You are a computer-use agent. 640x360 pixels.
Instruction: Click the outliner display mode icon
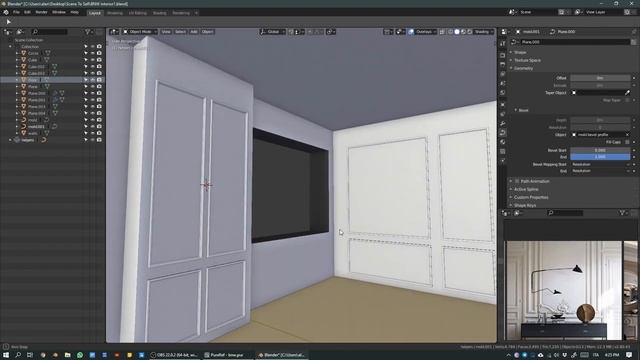coord(20,31)
